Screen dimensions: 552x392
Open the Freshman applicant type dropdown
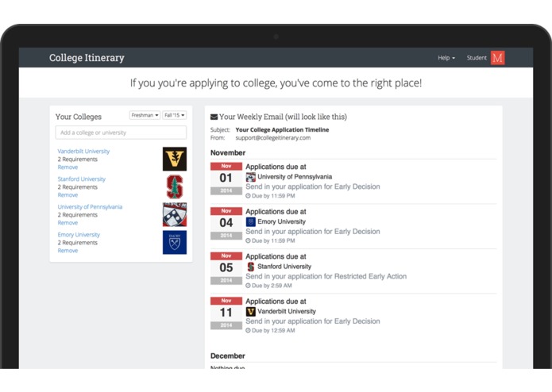(145, 115)
